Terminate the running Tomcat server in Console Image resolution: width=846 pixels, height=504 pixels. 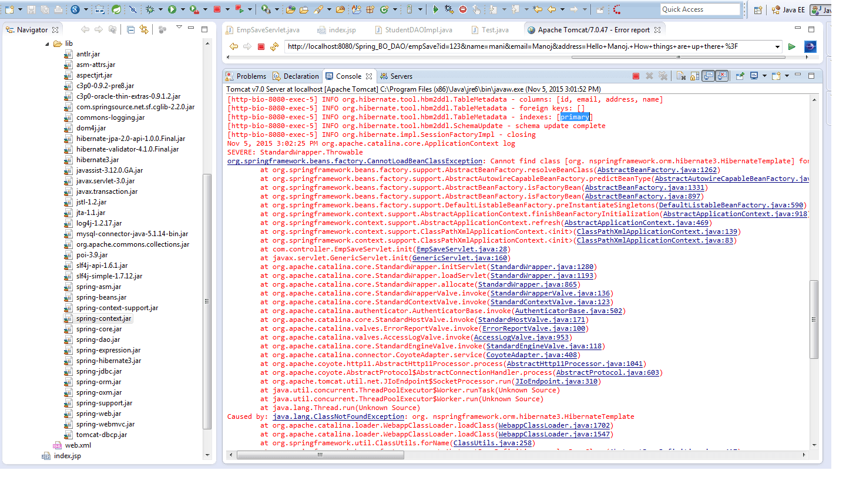pyautogui.click(x=636, y=76)
